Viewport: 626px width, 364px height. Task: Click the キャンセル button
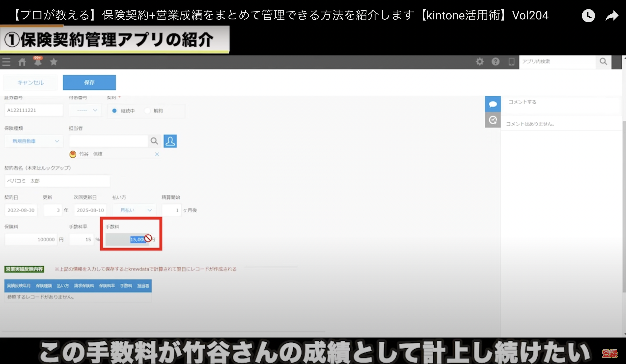coord(31,82)
